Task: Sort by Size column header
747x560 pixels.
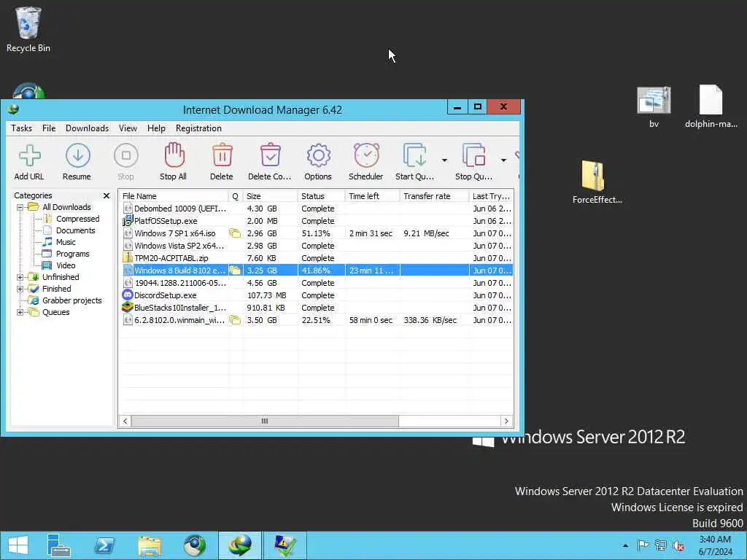Action: coord(270,196)
